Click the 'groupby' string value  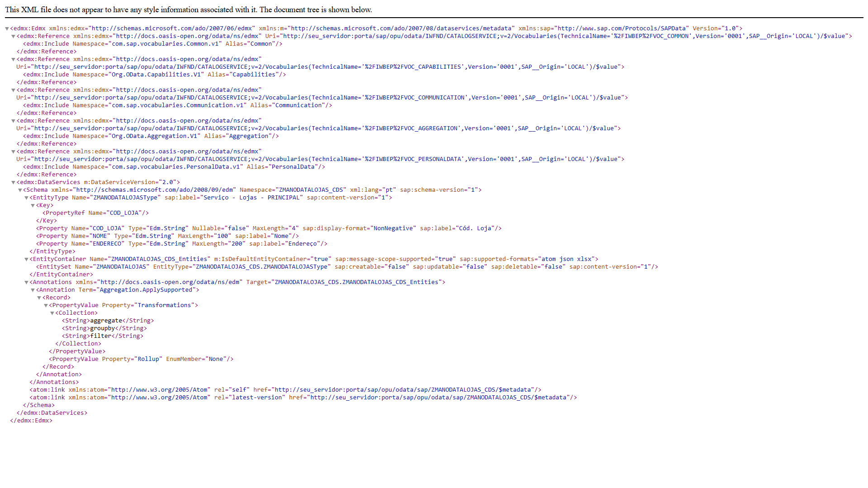[102, 328]
